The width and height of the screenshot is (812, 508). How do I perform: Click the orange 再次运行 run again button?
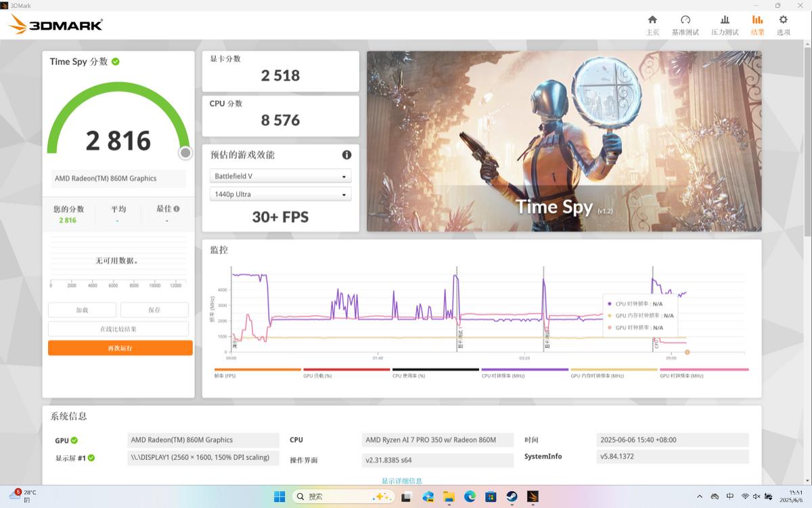pyautogui.click(x=120, y=348)
